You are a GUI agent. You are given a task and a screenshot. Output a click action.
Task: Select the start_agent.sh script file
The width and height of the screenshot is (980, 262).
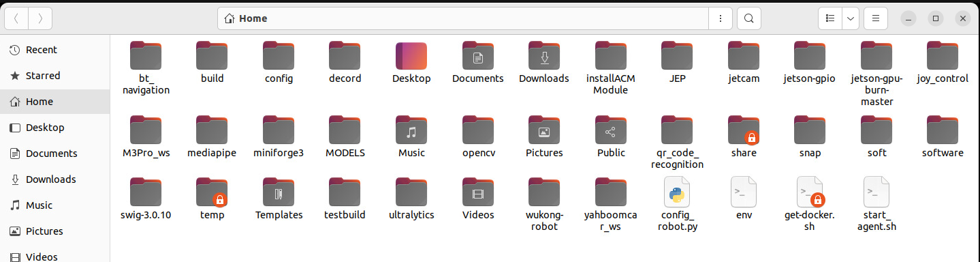pyautogui.click(x=876, y=192)
